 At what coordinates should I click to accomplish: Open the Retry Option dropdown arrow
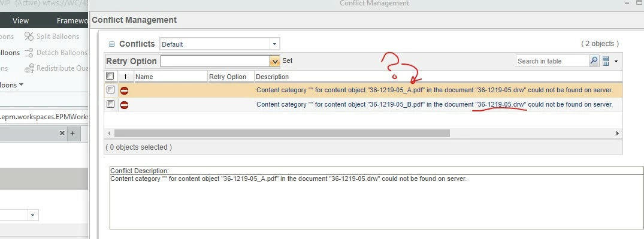click(275, 61)
